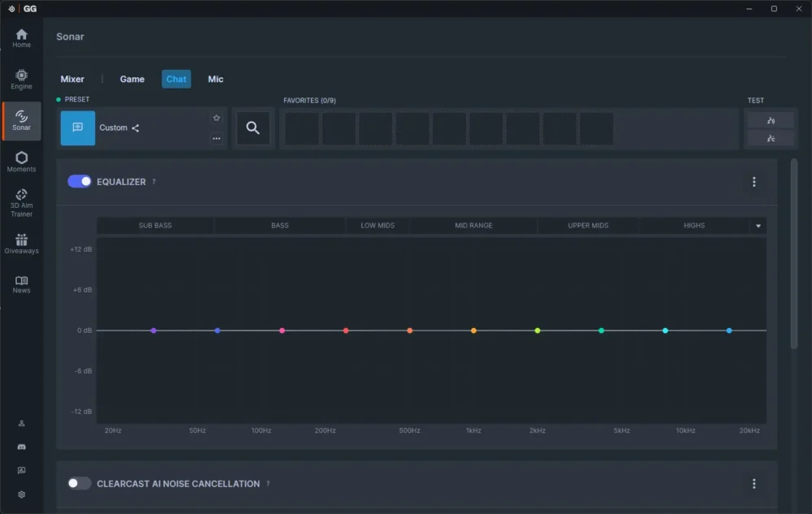Click the purple EQ point near 30Hz
Screen dimensions: 812x514
153,330
